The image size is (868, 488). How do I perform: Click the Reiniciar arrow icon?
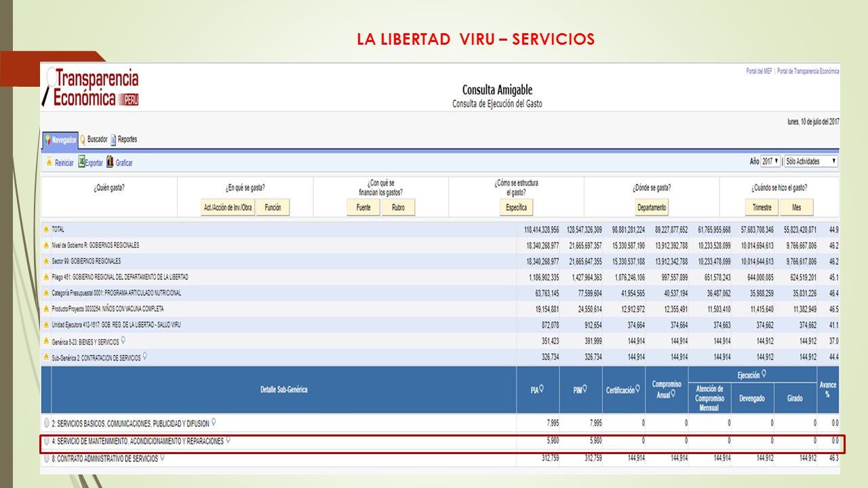pos(49,163)
